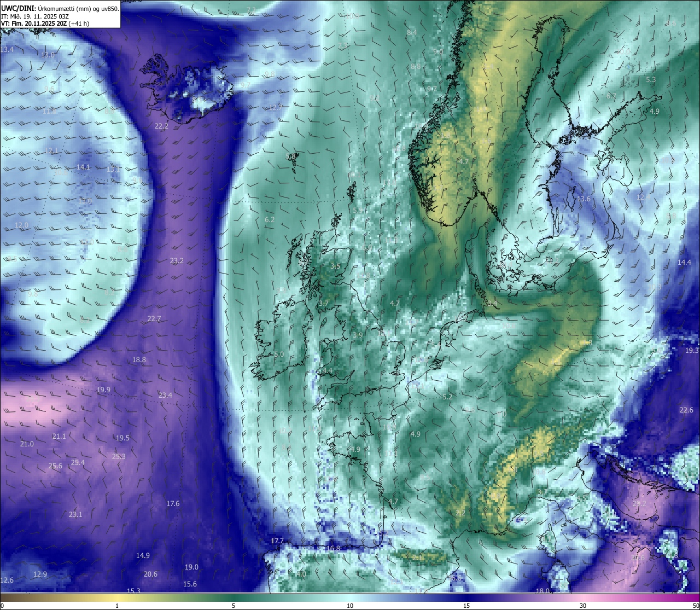Viewport: 700px width, 610px height.
Task: Click the 18.0 value near Sardinia
Action: (542, 591)
